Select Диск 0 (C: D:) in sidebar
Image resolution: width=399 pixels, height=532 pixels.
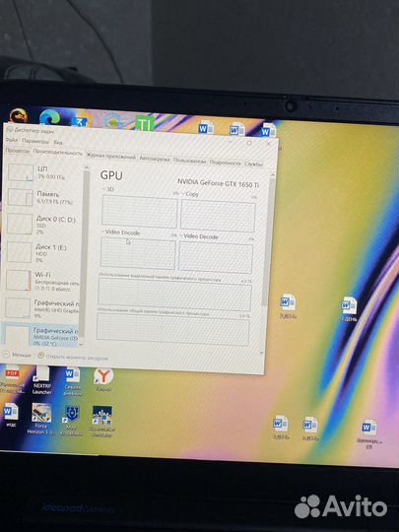(x=42, y=225)
